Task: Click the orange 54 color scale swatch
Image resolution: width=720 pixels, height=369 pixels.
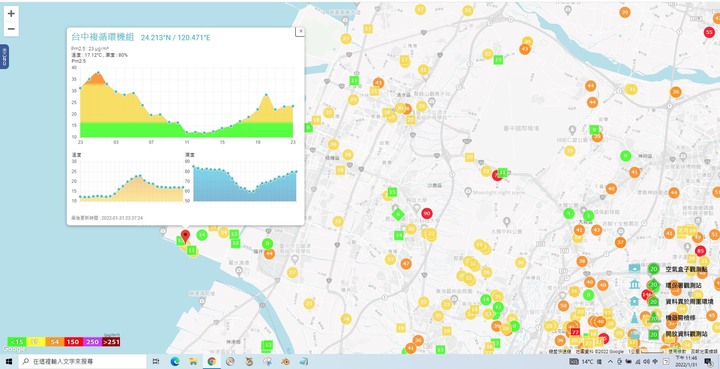Action: [x=54, y=342]
